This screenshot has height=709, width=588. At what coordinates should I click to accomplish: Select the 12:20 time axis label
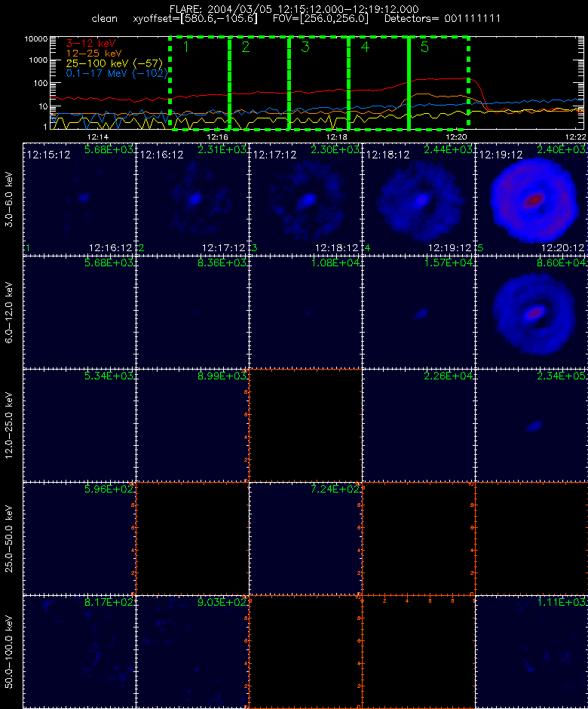coord(456,137)
